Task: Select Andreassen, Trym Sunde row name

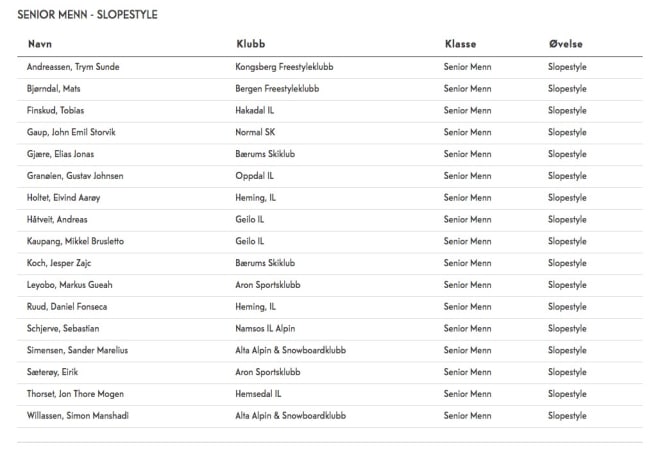Action: point(73,67)
